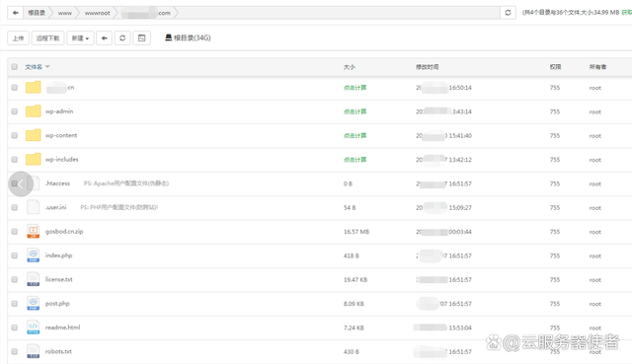The image size is (632, 364).
Task: Open the 新建 dropdown button
Action: [x=80, y=38]
